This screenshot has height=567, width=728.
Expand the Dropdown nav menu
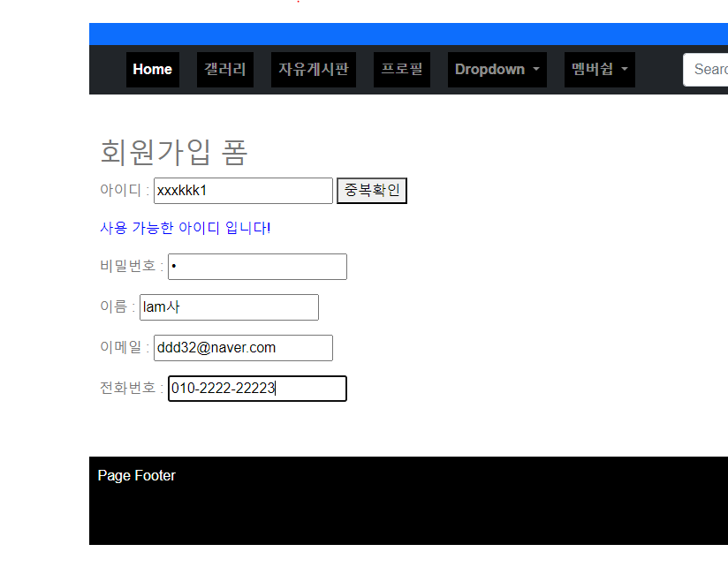pos(497,70)
